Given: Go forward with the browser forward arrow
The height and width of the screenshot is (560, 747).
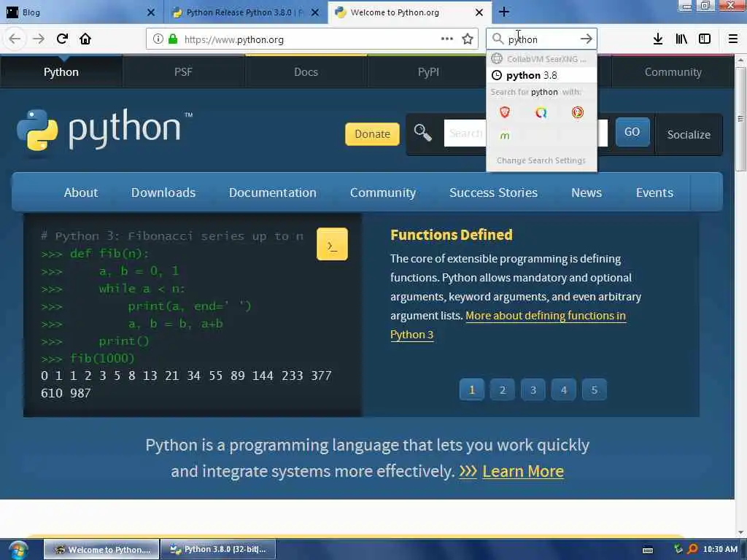Looking at the screenshot, I should coord(39,39).
